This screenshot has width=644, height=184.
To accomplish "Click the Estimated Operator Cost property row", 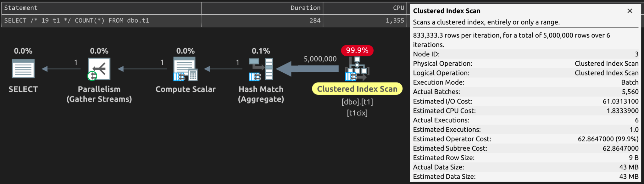I will point(525,139).
